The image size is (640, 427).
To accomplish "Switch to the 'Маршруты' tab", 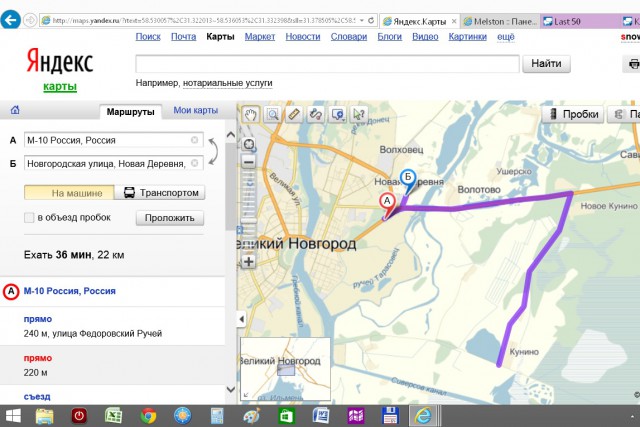I will [131, 111].
